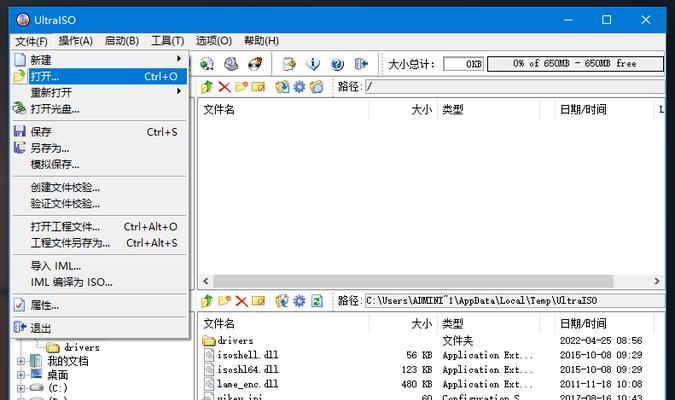
Task: Click the Mount to virtual drive toolbar icon
Action: (x=231, y=64)
